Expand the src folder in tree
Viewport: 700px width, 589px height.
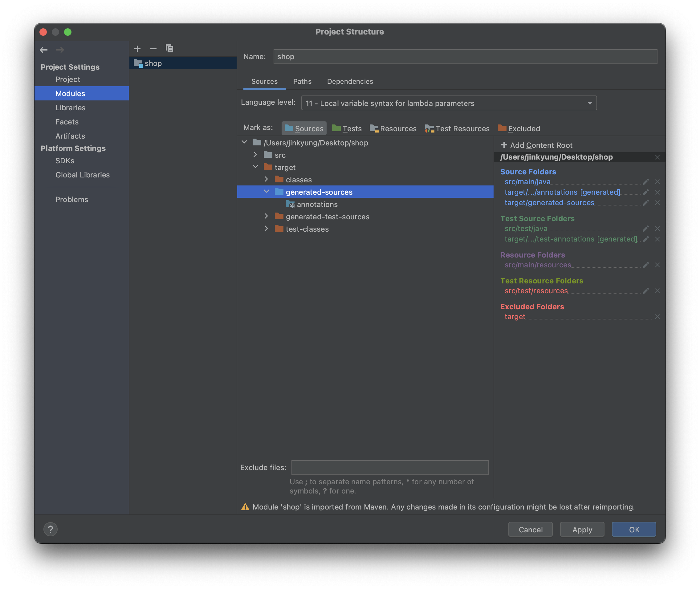tap(255, 155)
